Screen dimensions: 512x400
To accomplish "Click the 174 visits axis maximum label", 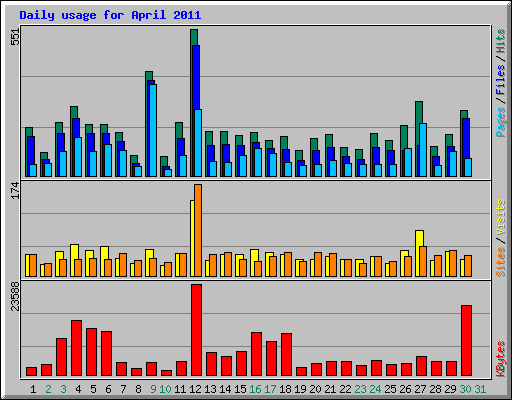I will point(15,191).
